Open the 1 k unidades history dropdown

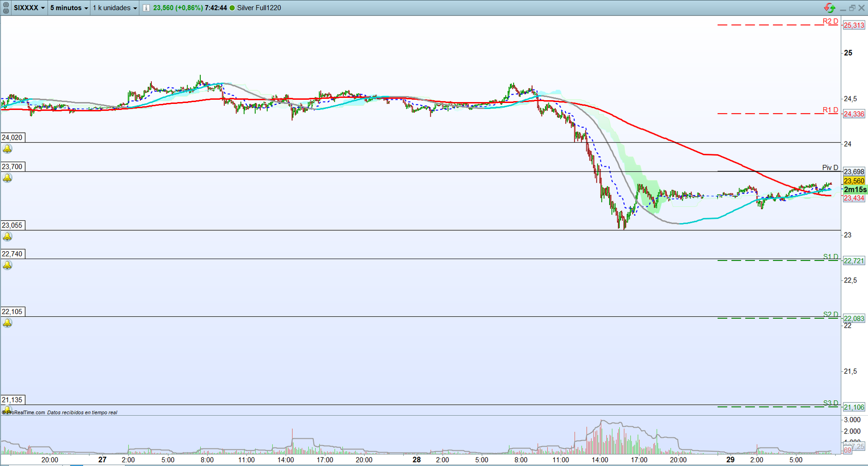coord(115,8)
